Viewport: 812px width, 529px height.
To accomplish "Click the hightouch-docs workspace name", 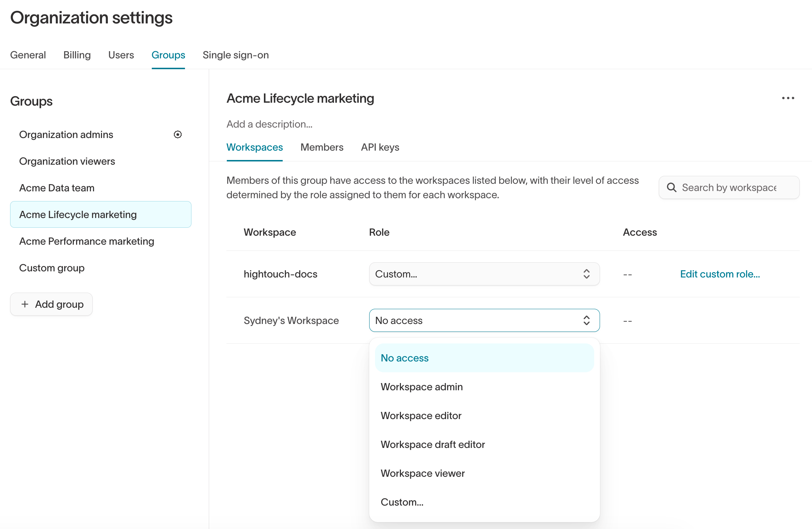I will 281,274.
